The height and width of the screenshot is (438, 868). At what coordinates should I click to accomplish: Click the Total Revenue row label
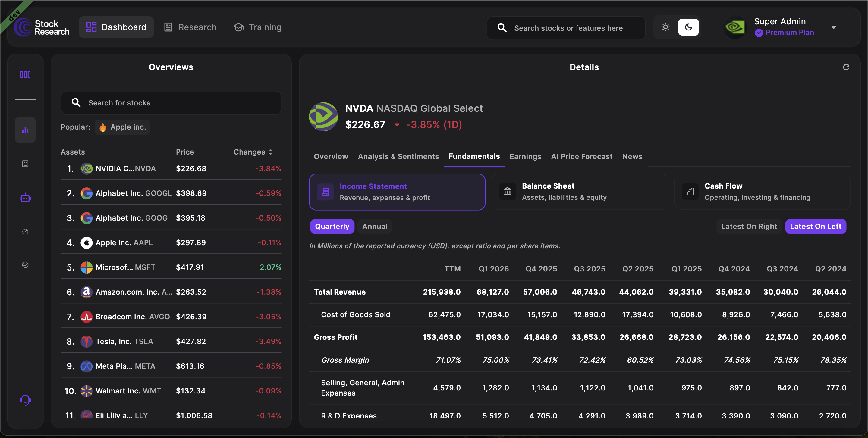tap(340, 292)
